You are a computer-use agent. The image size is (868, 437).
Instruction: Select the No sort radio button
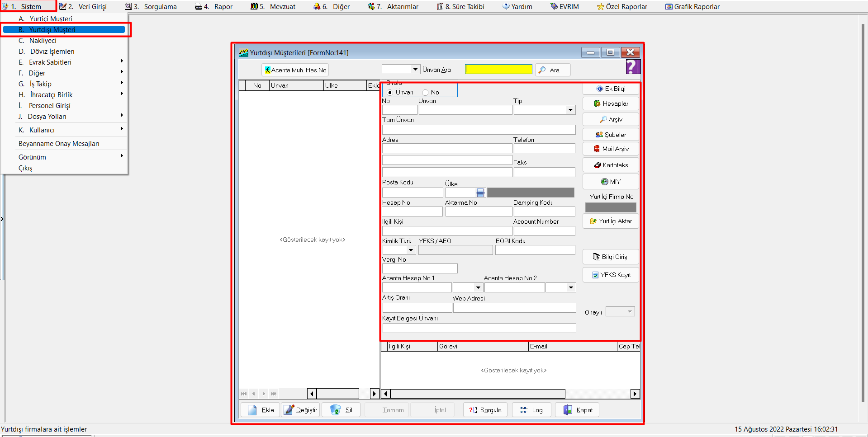click(x=425, y=93)
